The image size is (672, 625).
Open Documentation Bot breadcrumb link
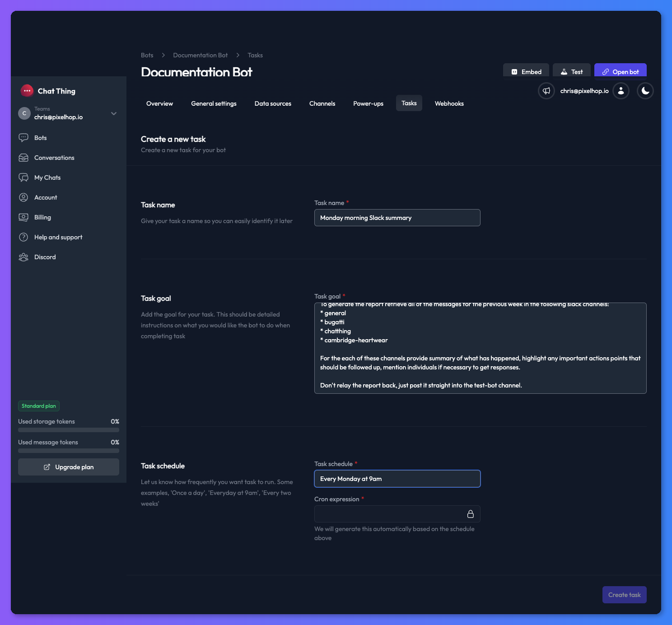tap(201, 55)
